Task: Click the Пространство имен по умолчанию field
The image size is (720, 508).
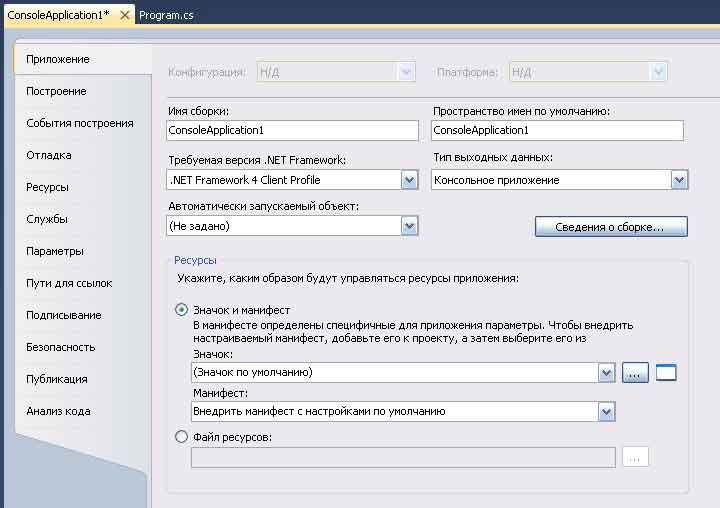Action: click(557, 130)
